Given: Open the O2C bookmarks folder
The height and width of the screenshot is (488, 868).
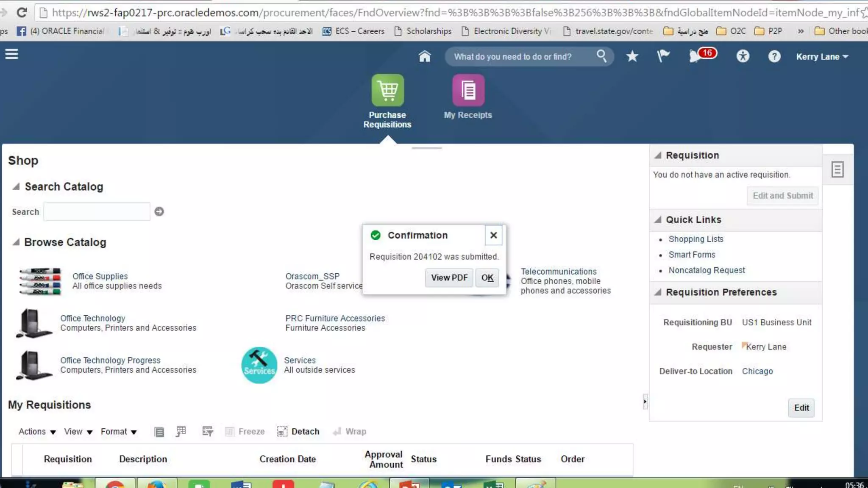Looking at the screenshot, I should pyautogui.click(x=731, y=31).
